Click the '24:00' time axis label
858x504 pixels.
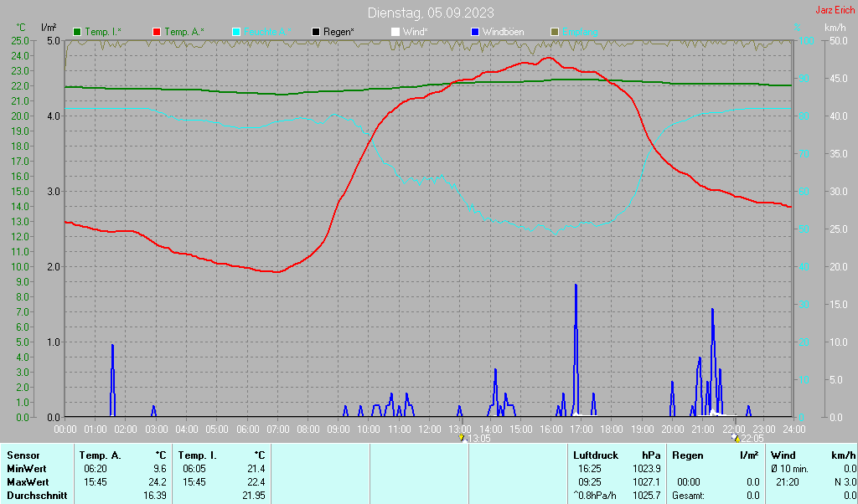(794, 429)
